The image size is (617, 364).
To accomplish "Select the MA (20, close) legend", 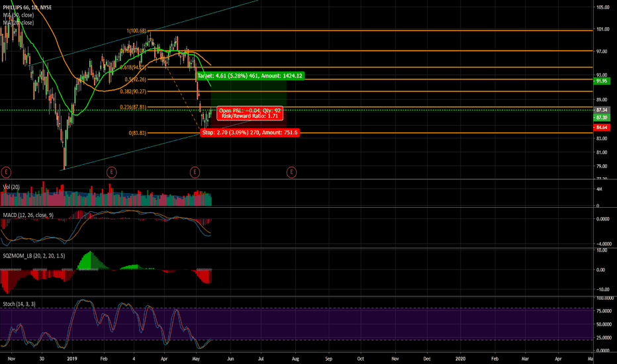I will [19, 23].
